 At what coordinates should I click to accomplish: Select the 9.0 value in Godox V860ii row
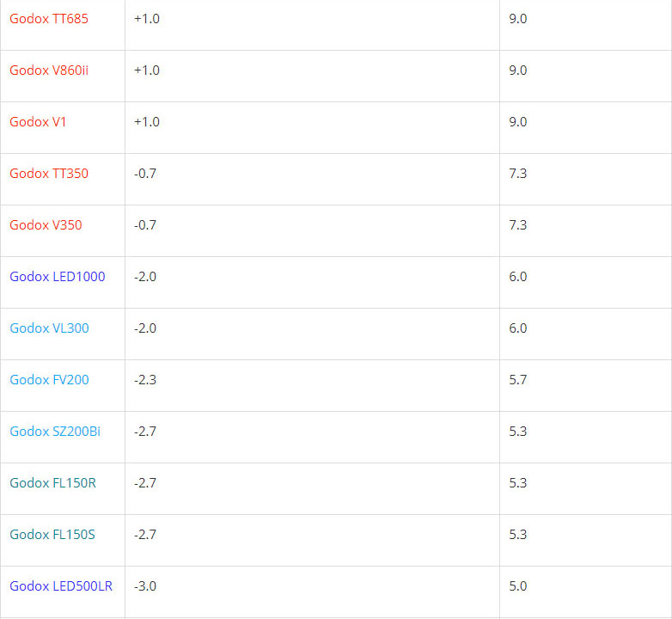[x=517, y=70]
